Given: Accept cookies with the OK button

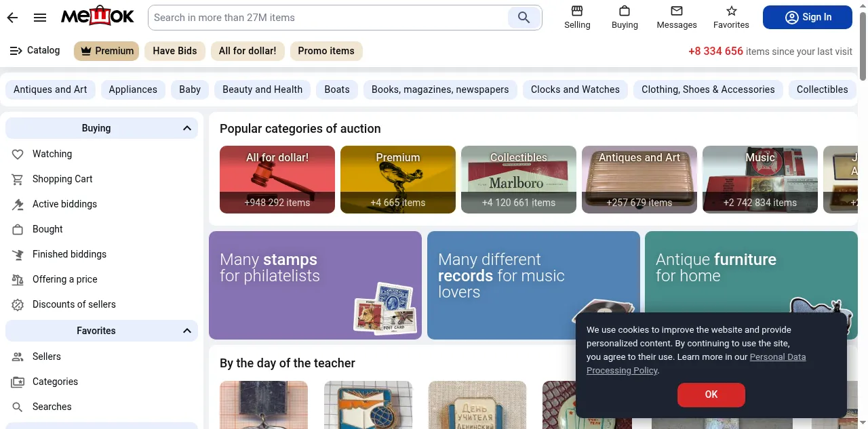Looking at the screenshot, I should (711, 394).
